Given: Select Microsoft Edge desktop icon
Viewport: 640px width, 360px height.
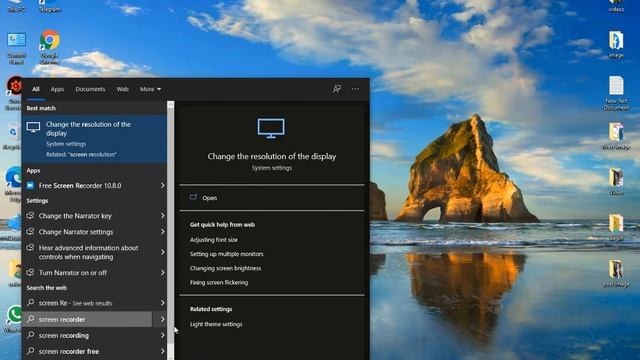Looking at the screenshot, I should click(14, 184).
